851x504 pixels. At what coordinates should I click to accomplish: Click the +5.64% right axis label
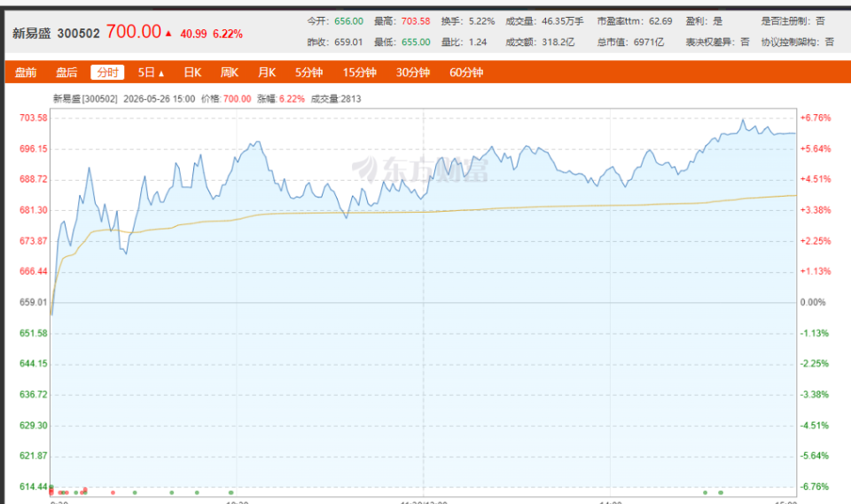pos(816,149)
